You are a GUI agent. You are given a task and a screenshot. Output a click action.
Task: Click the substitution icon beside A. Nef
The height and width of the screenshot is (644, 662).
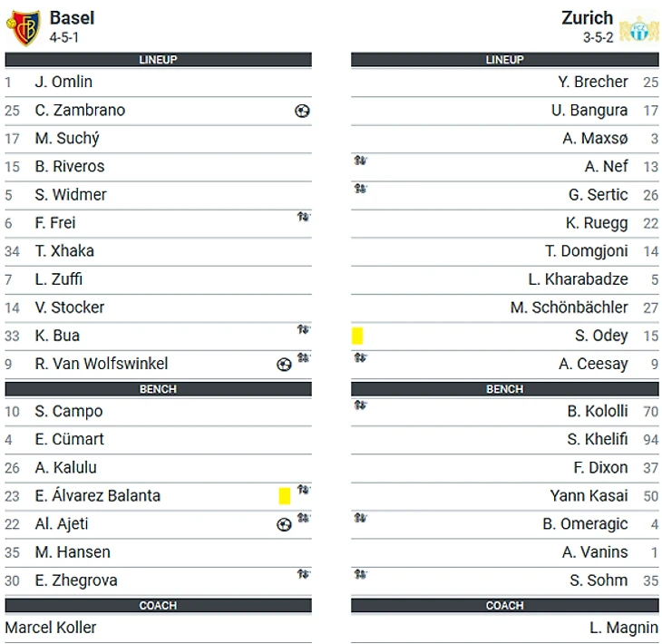click(360, 161)
